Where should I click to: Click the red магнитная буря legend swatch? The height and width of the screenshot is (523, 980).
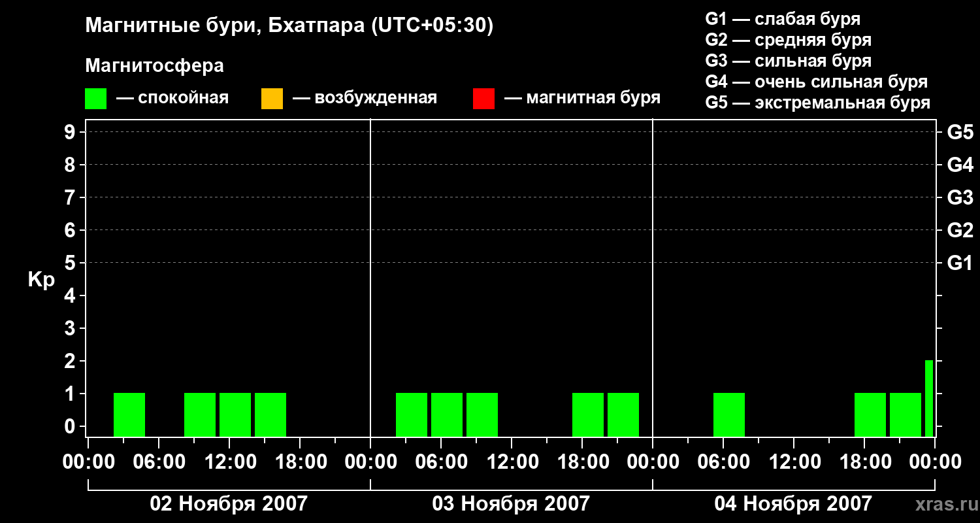click(483, 99)
